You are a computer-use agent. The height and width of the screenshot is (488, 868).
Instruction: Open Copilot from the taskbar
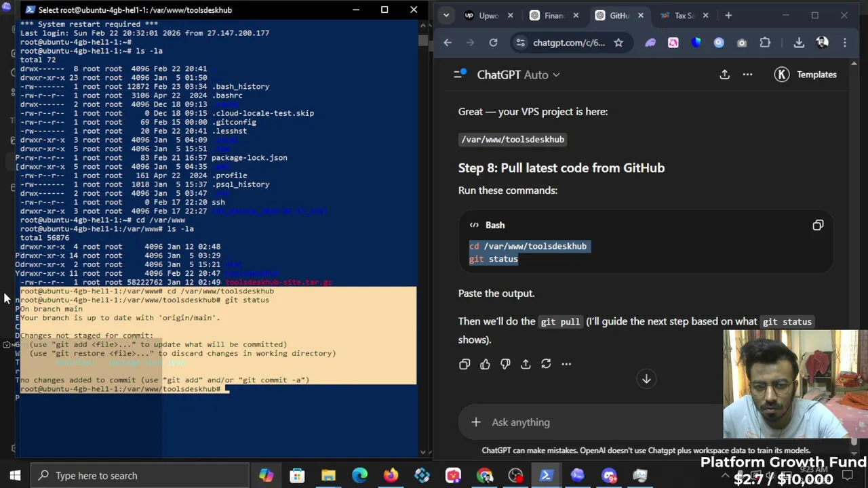(x=266, y=475)
